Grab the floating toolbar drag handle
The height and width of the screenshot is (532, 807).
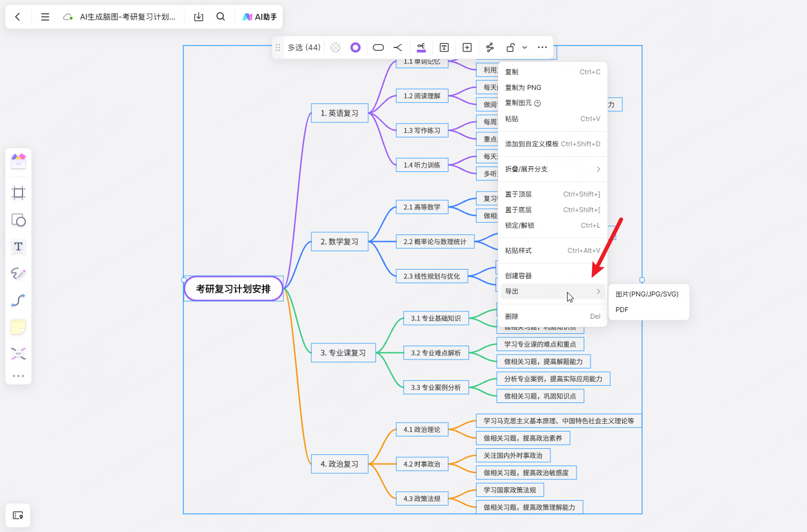[278, 47]
